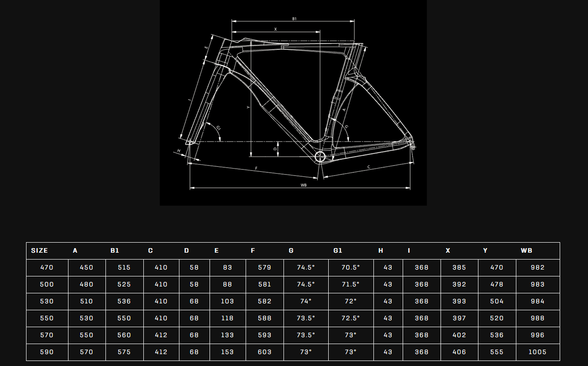Select the WB column header in table
Viewport: 588px width, 366px height.
[x=526, y=250]
